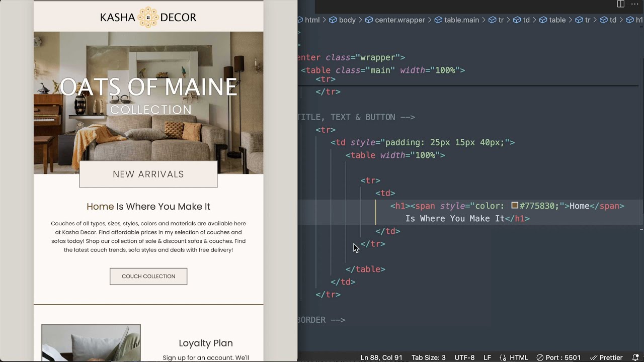Viewport: 644px width, 362px height.
Task: Click the Kasha Decor logo emblem
Action: click(x=148, y=18)
